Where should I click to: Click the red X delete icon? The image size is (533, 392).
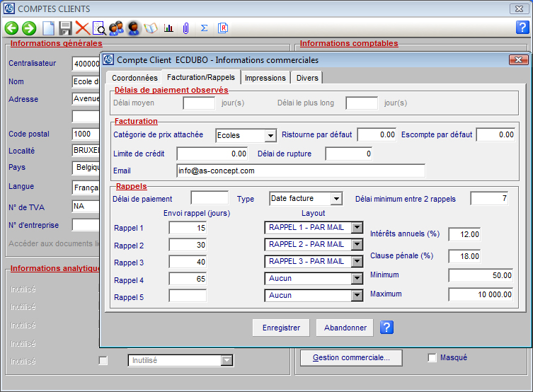pos(82,28)
